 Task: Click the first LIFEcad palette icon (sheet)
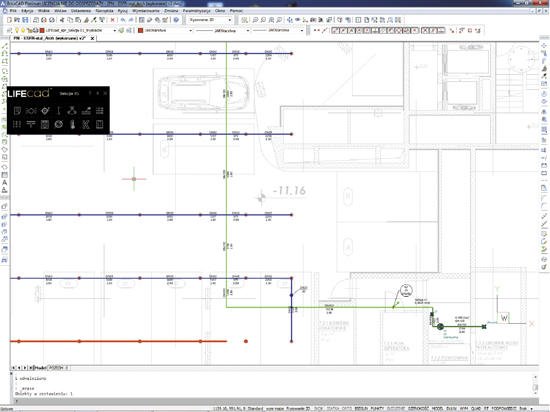(x=17, y=111)
